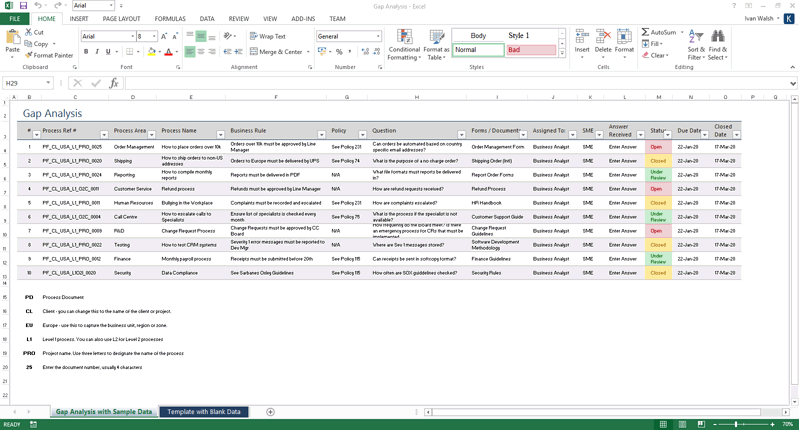The image size is (799, 430).
Task: Switch to the INSERT ribbon tab
Action: click(x=79, y=19)
